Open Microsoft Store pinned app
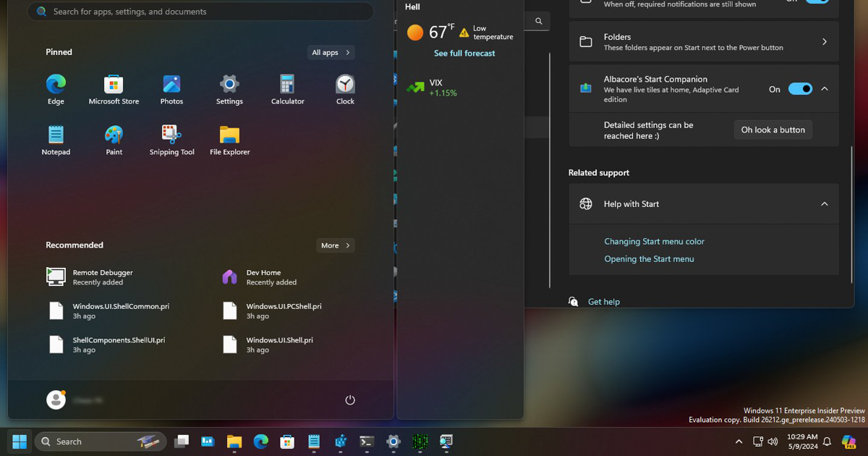 pos(114,90)
